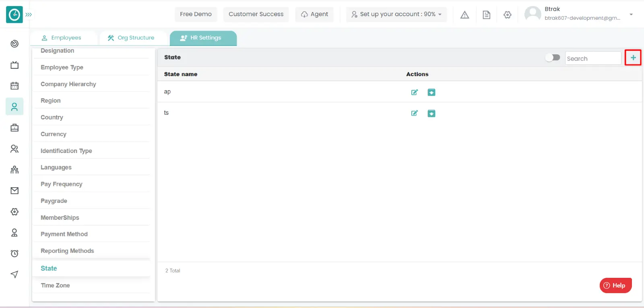Open the Btrak account dropdown arrow
This screenshot has height=308, width=644.
tap(631, 14)
